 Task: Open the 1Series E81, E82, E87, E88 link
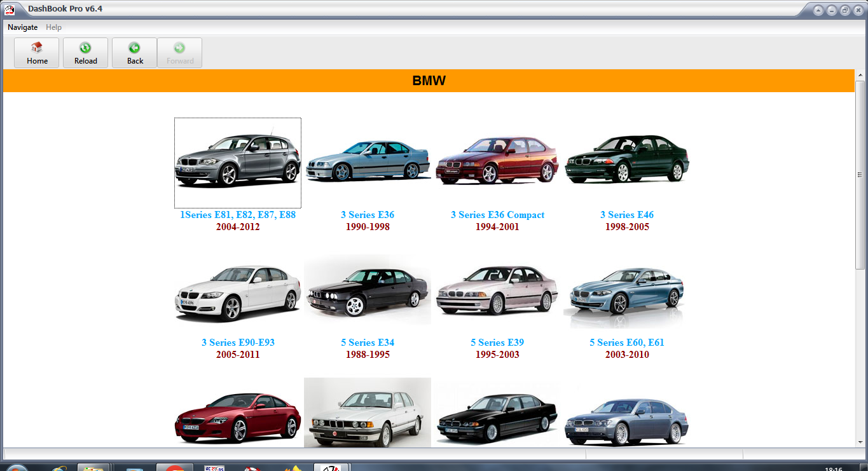[238, 215]
